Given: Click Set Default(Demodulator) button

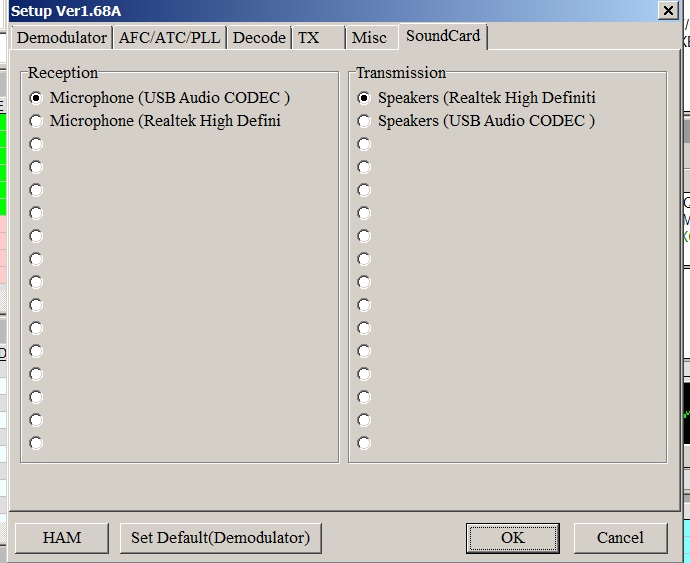Looking at the screenshot, I should [x=220, y=537].
